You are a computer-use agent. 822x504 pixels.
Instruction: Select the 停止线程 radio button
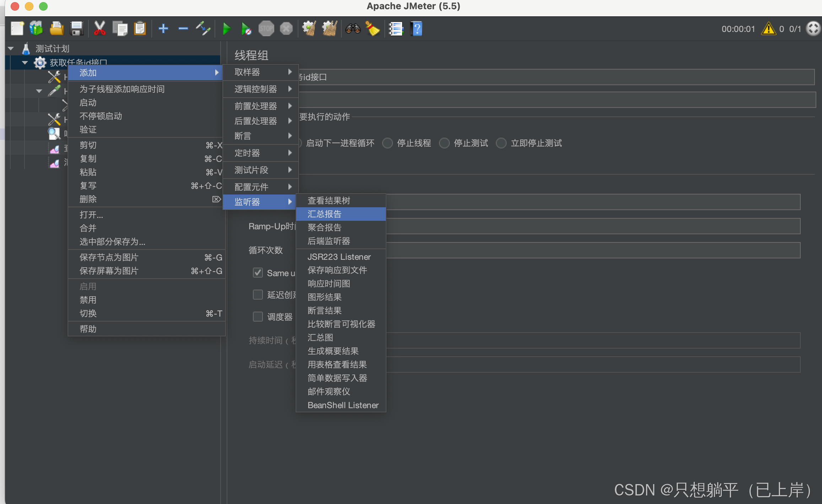[388, 143]
